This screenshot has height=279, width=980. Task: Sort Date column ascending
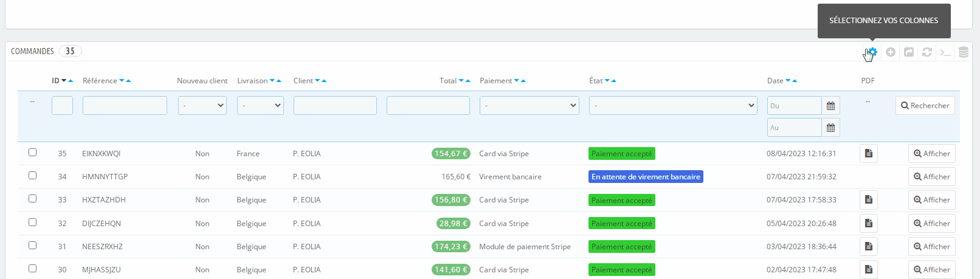(795, 81)
